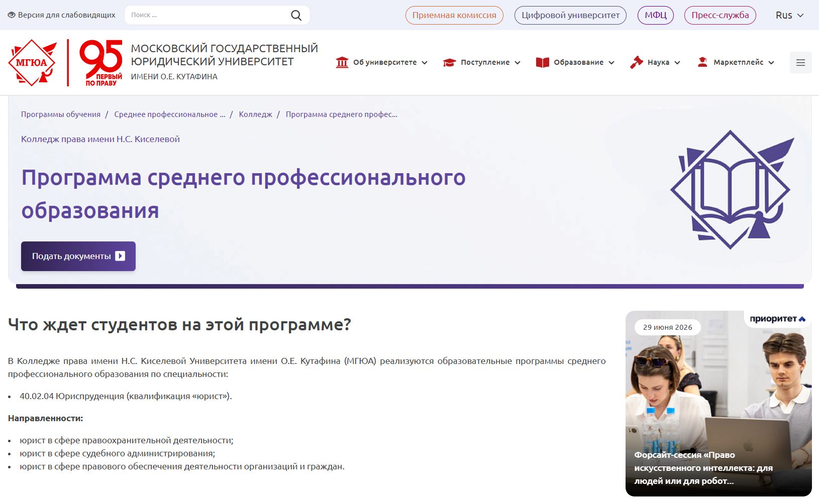Click юрист в сфере судебного администрирования
Screen dimensions: 819x504
[118, 453]
